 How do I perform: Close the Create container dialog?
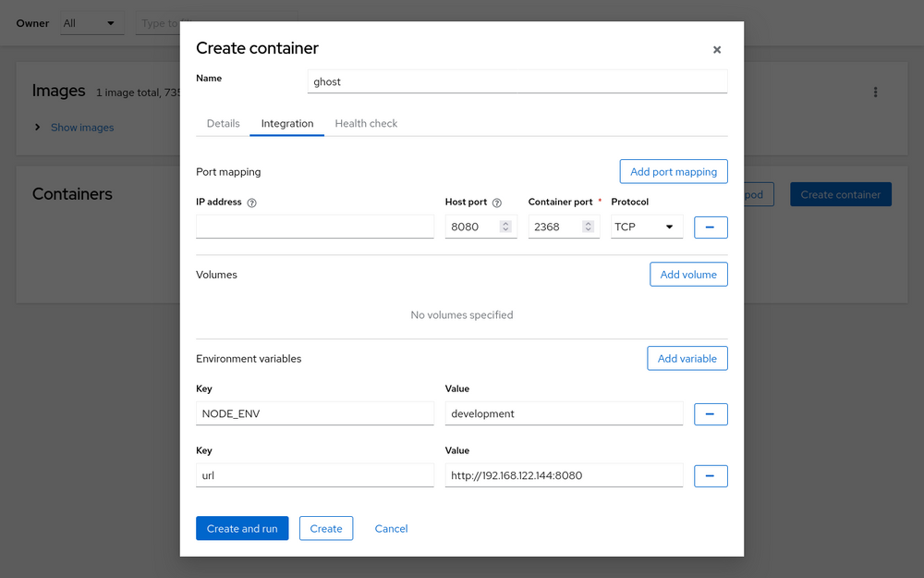click(x=717, y=50)
